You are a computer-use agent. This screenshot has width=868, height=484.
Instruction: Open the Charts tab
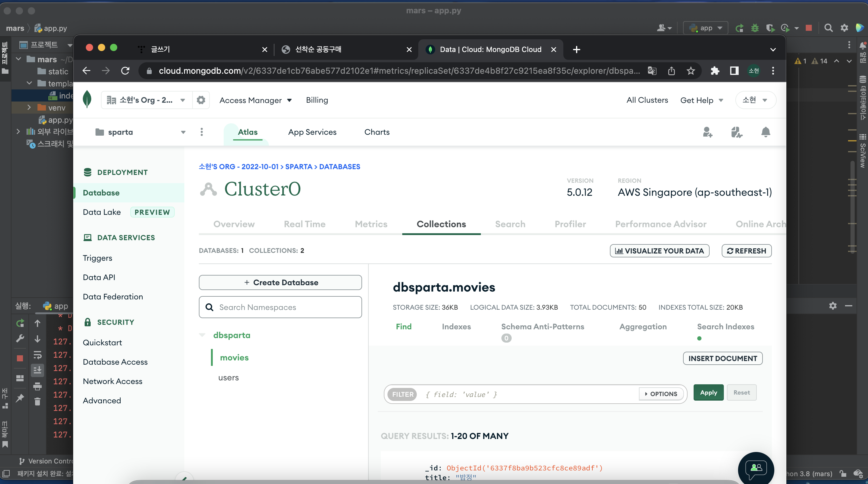pos(377,132)
